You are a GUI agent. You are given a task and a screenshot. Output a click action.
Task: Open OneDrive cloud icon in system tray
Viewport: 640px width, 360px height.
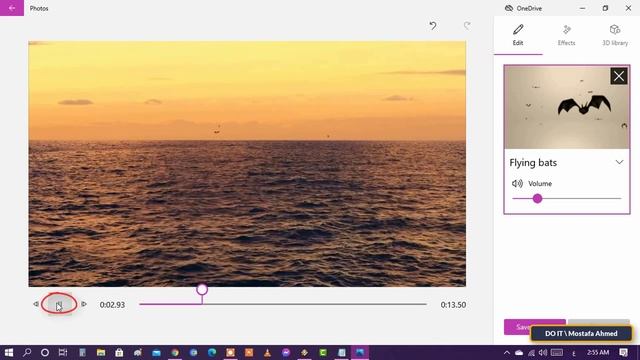(x=519, y=353)
